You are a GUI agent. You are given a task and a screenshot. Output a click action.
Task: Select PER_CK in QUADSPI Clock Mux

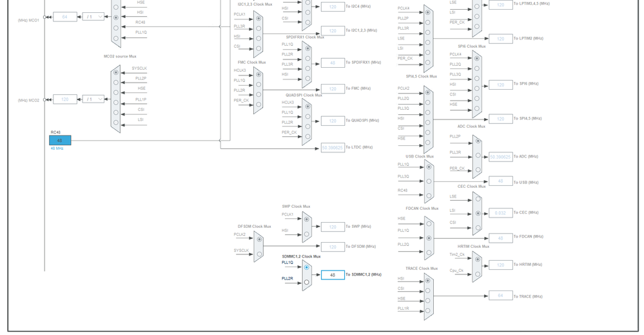tap(307, 136)
